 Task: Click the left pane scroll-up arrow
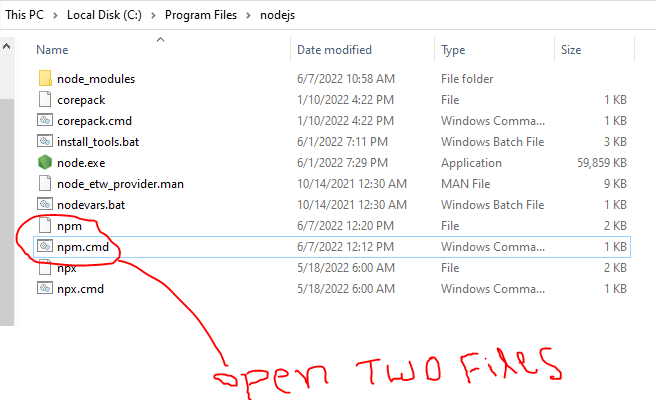click(7, 46)
